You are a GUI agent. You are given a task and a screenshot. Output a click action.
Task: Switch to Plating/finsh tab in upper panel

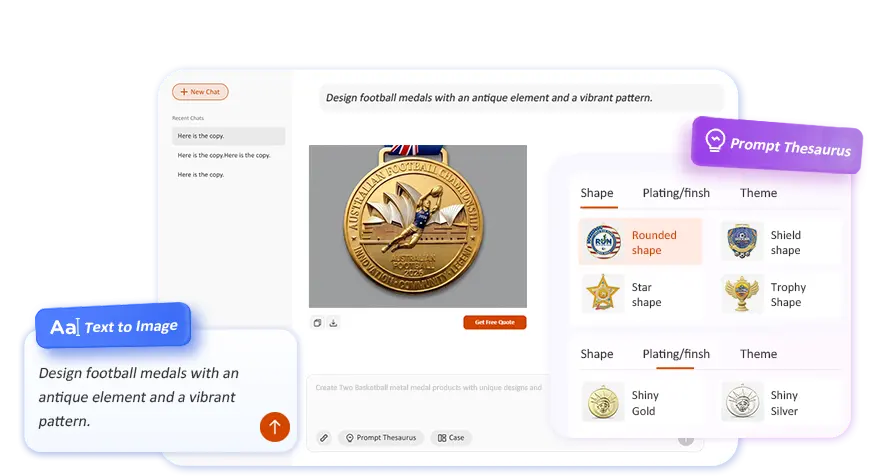(x=676, y=193)
